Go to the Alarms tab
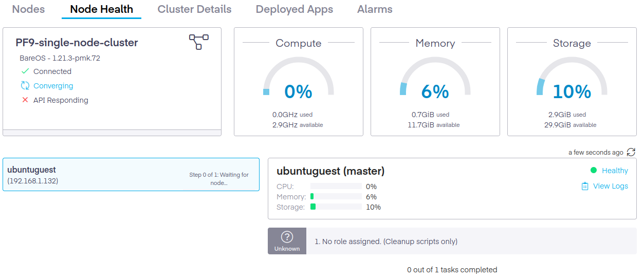644x279 pixels. tap(375, 9)
